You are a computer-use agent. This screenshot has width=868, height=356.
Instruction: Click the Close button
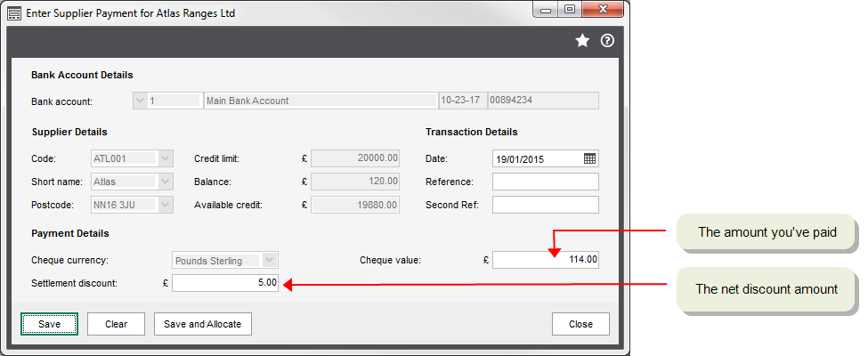tap(580, 324)
